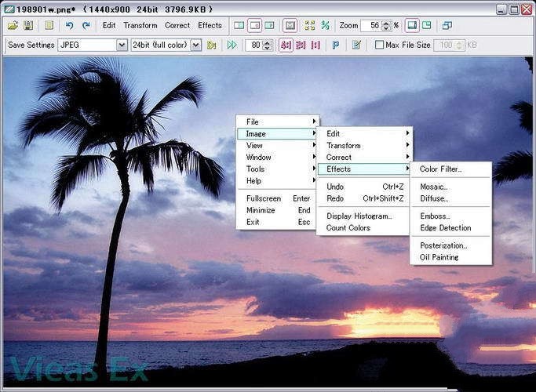Increase zoom with the up spinner arrow

pos(386,23)
